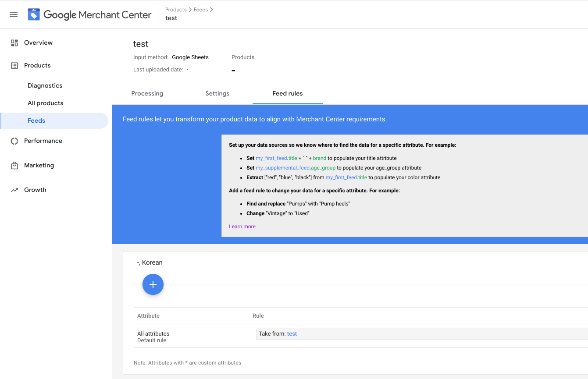Switch to the Settings tab
The image size is (588, 379).
217,93
